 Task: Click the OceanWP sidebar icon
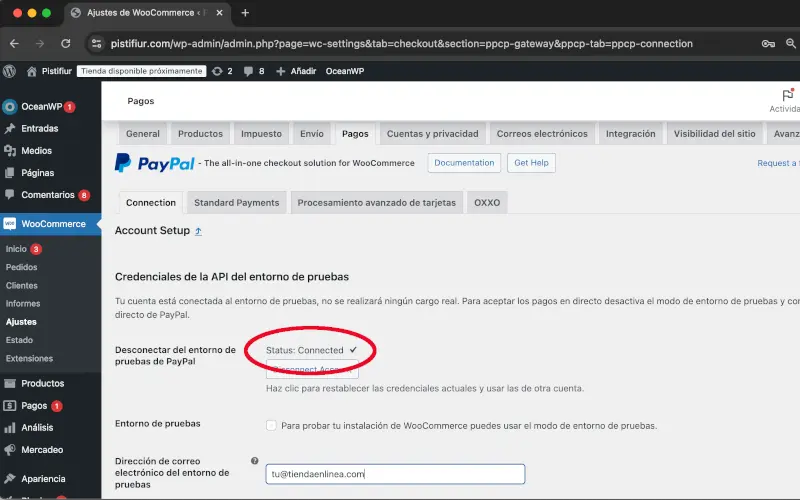pyautogui.click(x=10, y=107)
